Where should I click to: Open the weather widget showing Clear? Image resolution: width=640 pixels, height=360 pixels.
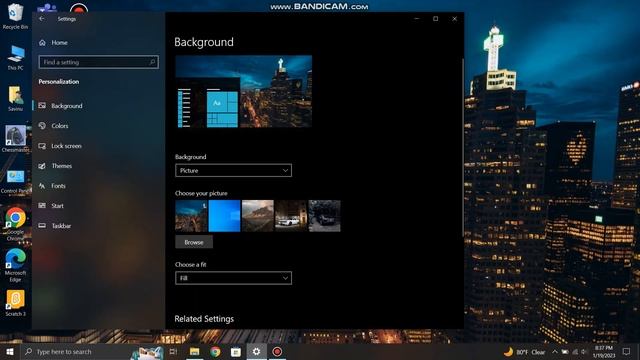pyautogui.click(x=525, y=352)
